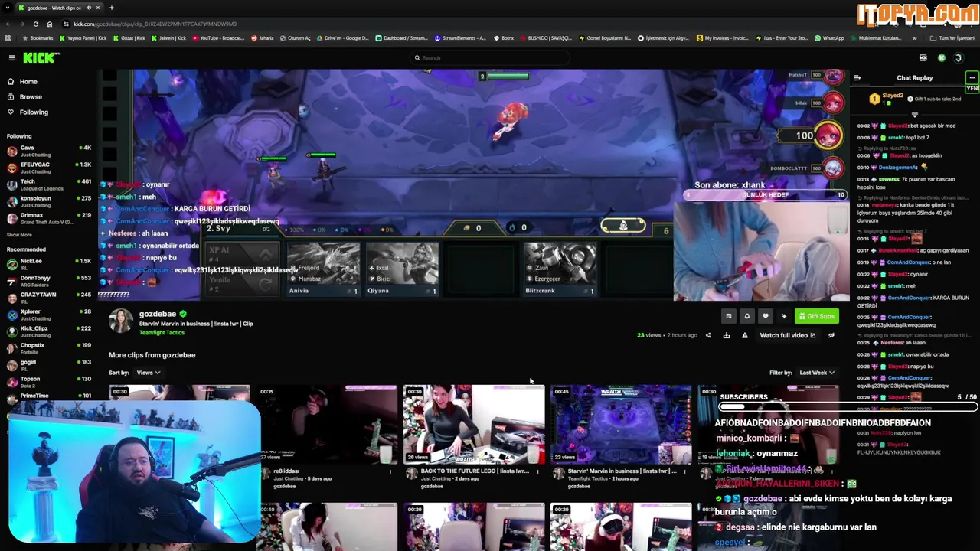Image resolution: width=980 pixels, height=551 pixels.
Task: Open the Kick hamburger sidebar menu
Action: (x=11, y=58)
